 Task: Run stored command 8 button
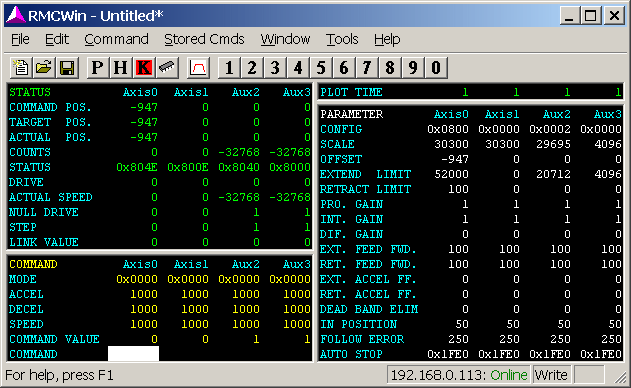click(390, 67)
